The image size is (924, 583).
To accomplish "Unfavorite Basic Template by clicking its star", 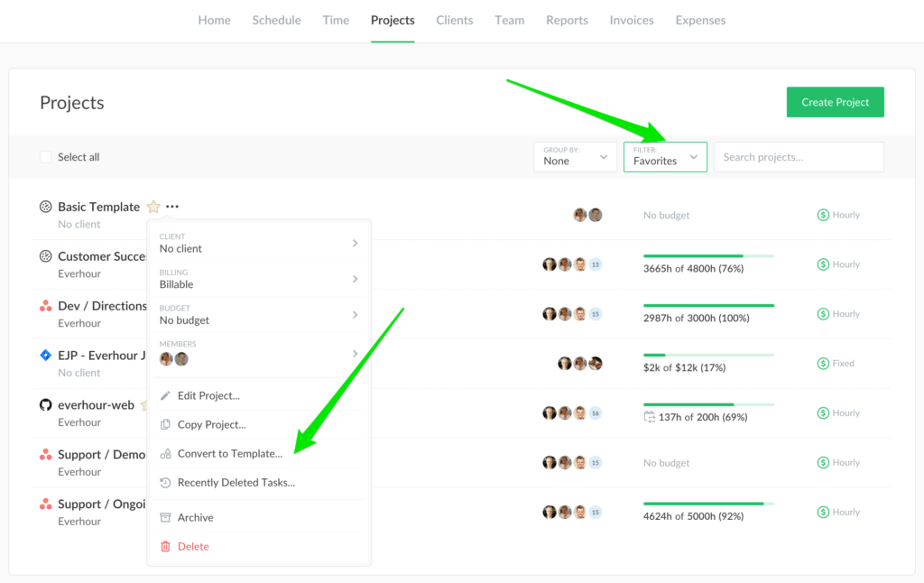I will [x=152, y=206].
